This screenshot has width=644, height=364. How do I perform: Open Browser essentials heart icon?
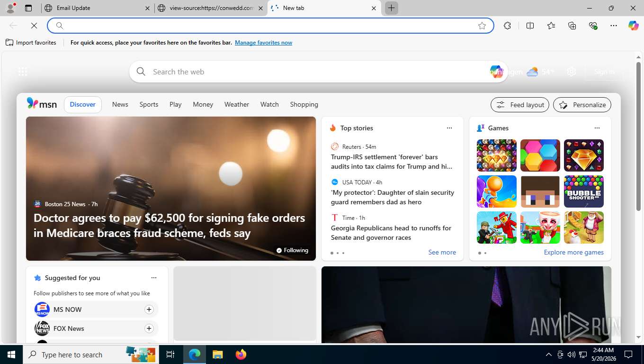click(x=593, y=26)
